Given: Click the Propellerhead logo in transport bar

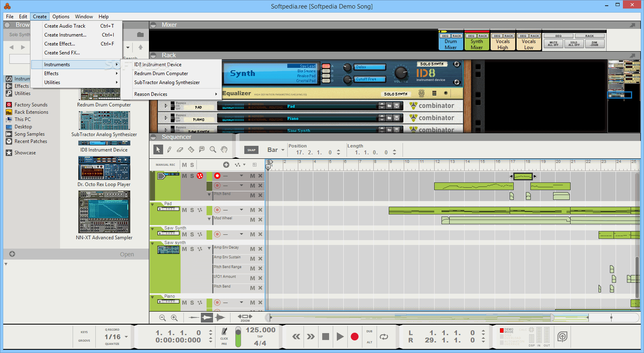Looking at the screenshot, I should (x=562, y=336).
